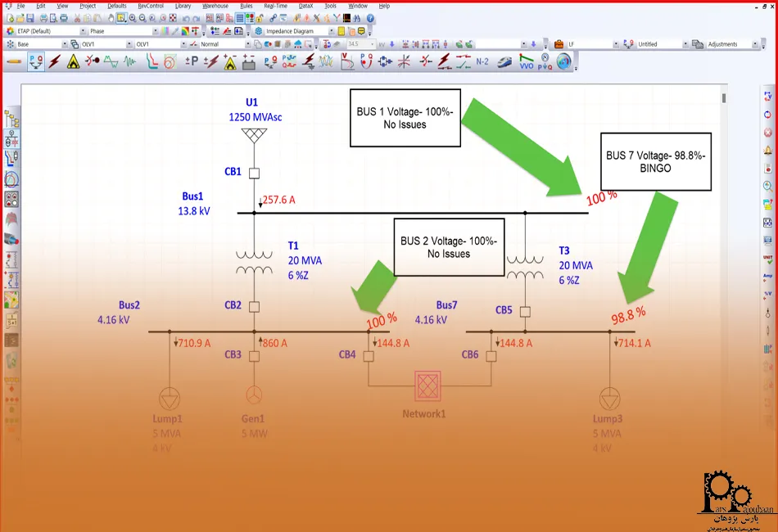Click the N-2 contingency analysis icon
This screenshot has height=532, width=778.
[483, 61]
